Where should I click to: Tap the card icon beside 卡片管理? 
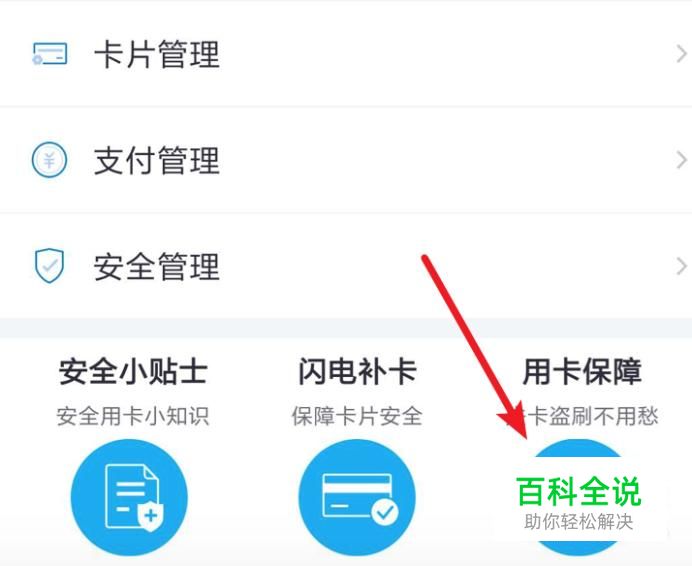(x=50, y=54)
